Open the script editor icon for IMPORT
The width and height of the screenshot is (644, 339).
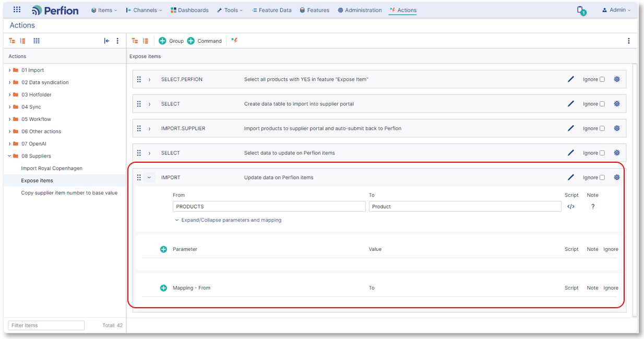[x=571, y=207]
